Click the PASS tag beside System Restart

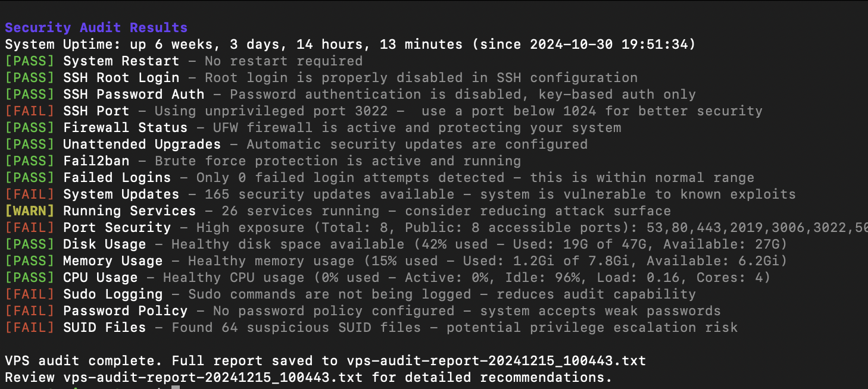[30, 61]
